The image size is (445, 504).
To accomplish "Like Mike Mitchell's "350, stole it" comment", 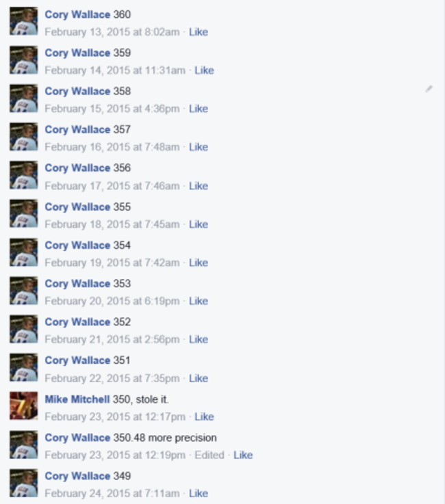I will pos(204,416).
